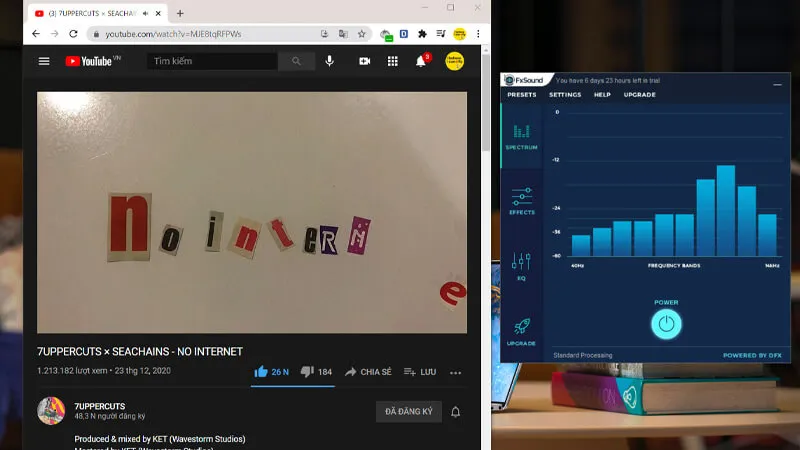Open the FxSound Spectrum panel
800x450 pixels.
tap(521, 136)
